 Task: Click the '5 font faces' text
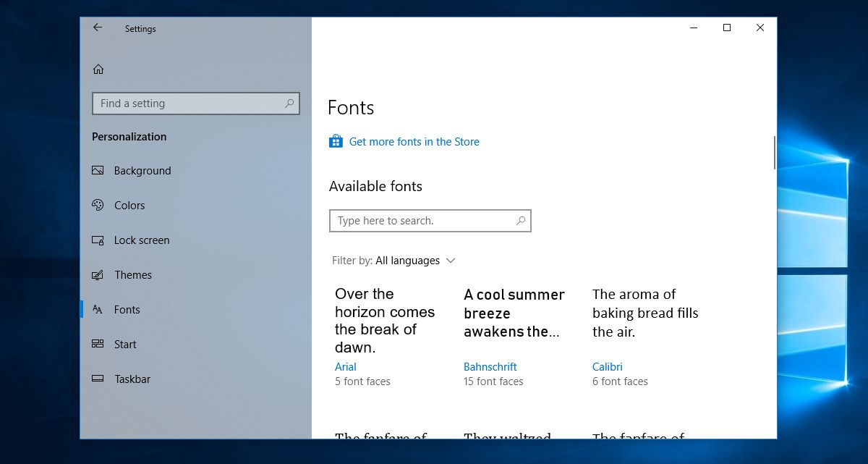click(362, 381)
